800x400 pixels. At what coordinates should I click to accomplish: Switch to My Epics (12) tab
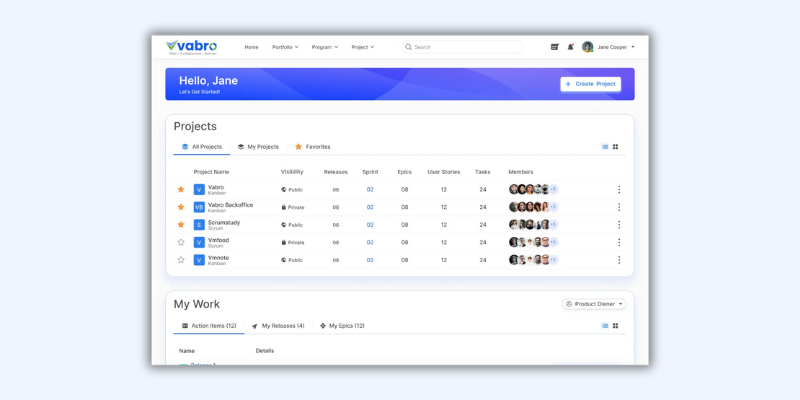pyautogui.click(x=342, y=326)
